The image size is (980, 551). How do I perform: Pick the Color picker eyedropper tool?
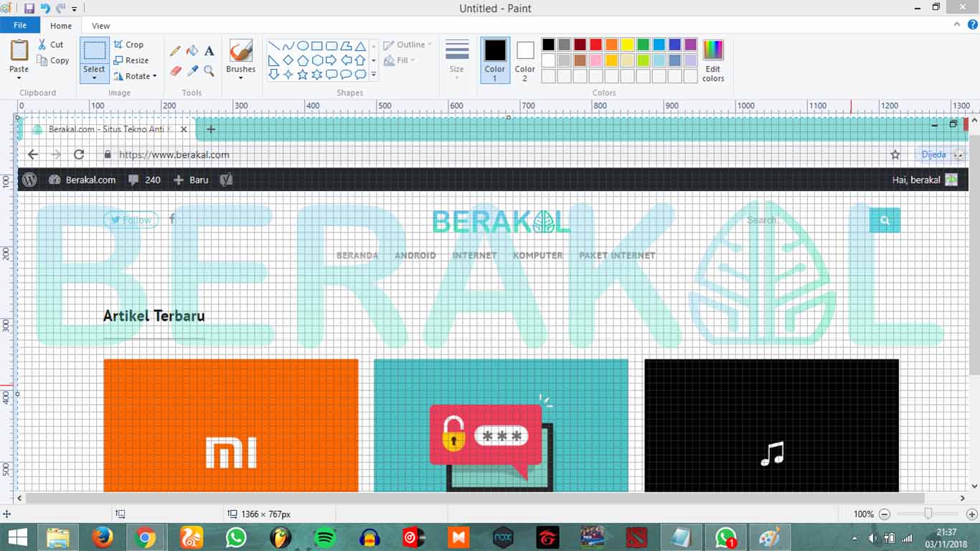coord(192,71)
